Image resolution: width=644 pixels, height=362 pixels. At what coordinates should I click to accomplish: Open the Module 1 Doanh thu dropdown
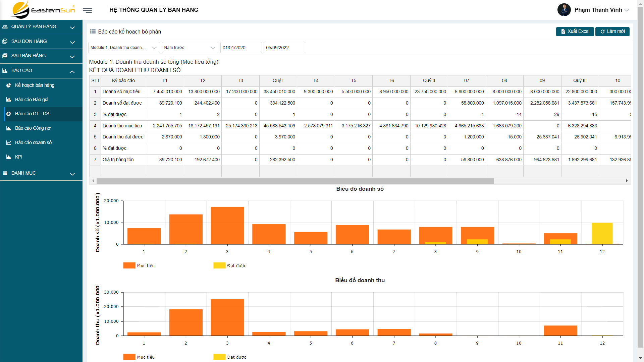point(124,48)
